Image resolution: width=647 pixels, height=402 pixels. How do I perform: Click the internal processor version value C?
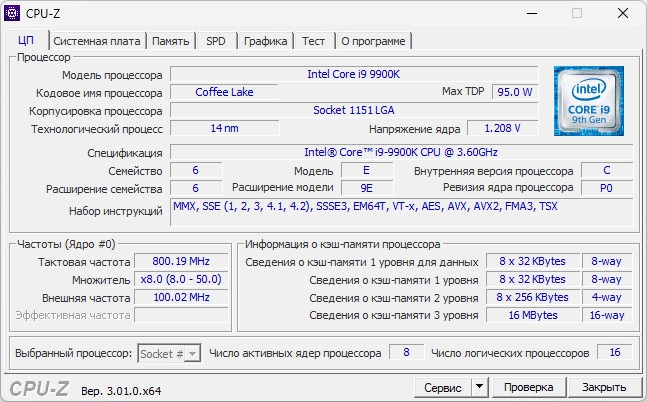click(607, 170)
